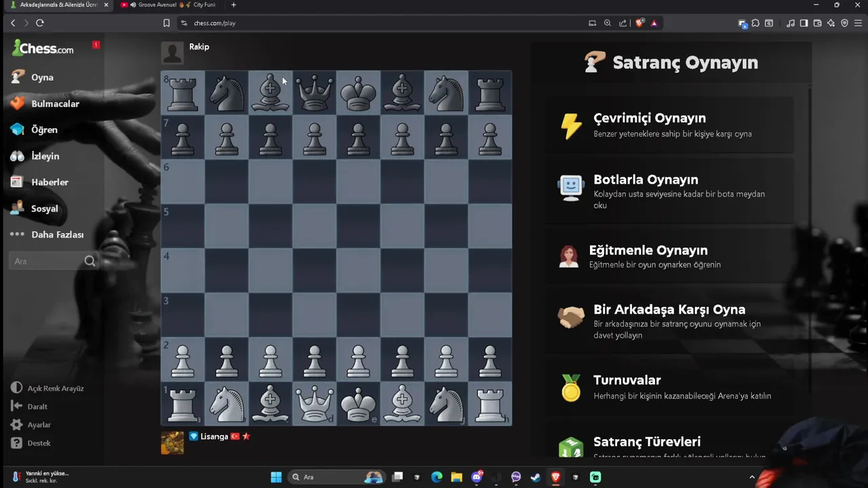Viewport: 868px width, 488px height.
Task: Open a new browser tab
Action: coord(234,5)
